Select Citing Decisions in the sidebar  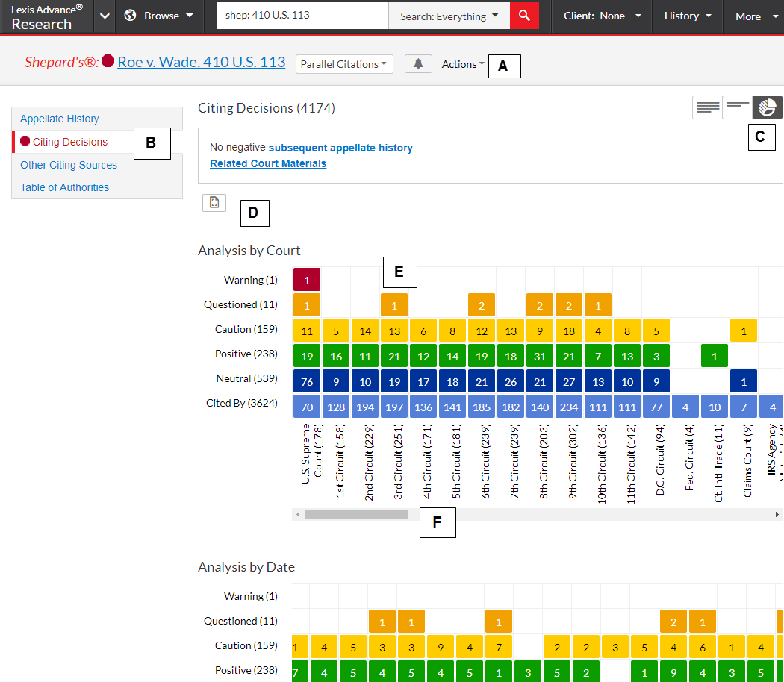point(70,142)
